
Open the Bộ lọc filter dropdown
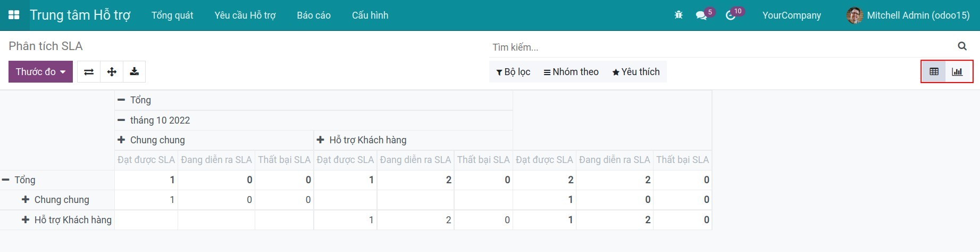[x=513, y=72]
